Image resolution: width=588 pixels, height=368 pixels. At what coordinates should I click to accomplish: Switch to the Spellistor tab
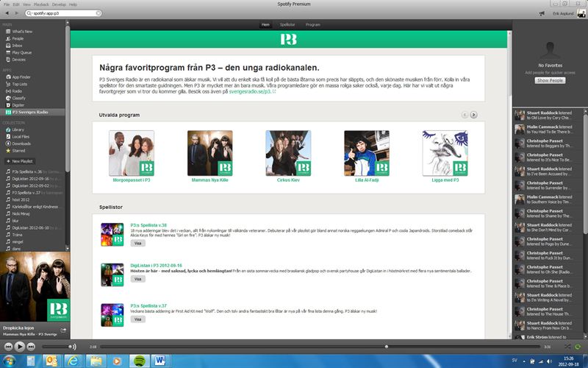pyautogui.click(x=287, y=24)
